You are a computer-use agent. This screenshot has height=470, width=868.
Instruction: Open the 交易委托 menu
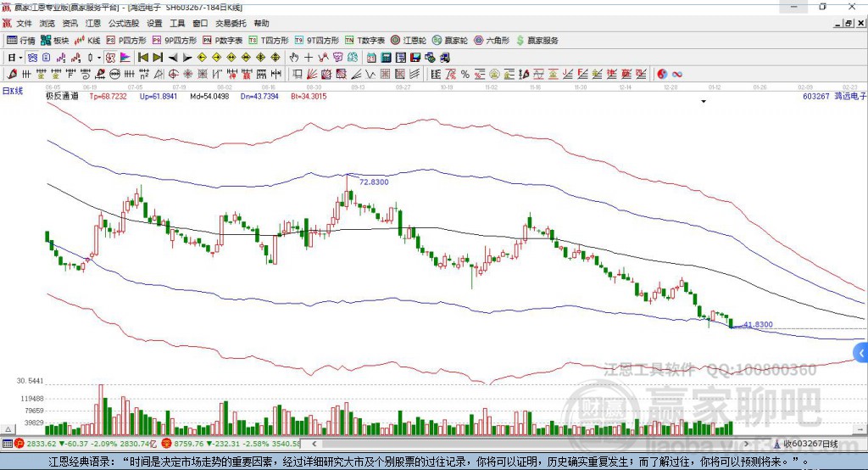coord(231,23)
